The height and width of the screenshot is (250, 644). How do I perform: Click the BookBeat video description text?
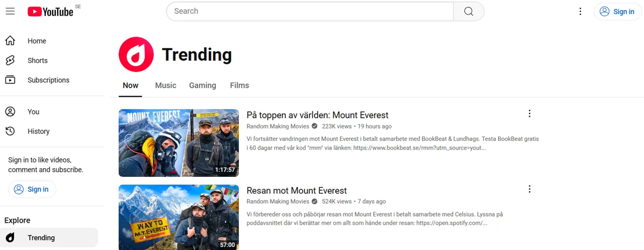[392, 143]
